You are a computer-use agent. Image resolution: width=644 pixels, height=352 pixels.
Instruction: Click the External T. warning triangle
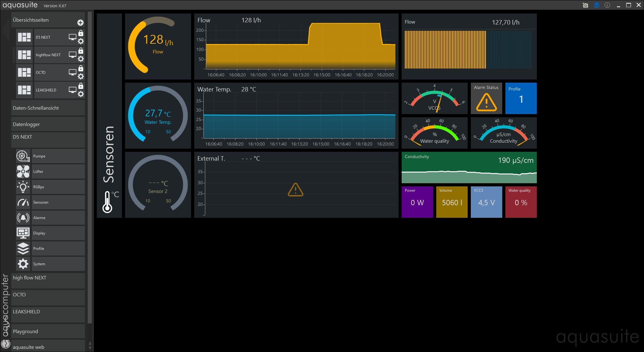pos(295,190)
